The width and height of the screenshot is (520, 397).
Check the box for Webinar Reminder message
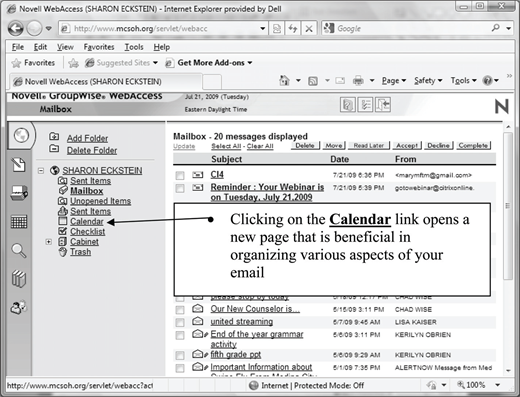pyautogui.click(x=180, y=188)
